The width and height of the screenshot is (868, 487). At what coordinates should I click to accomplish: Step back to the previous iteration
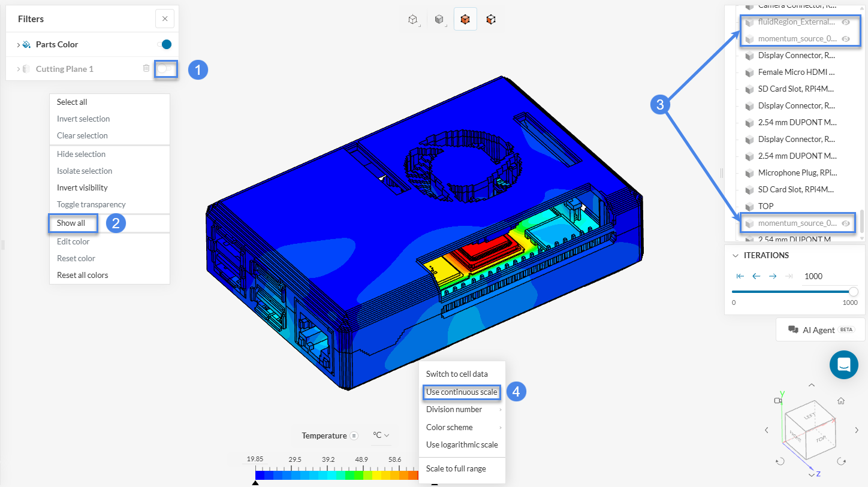[757, 276]
